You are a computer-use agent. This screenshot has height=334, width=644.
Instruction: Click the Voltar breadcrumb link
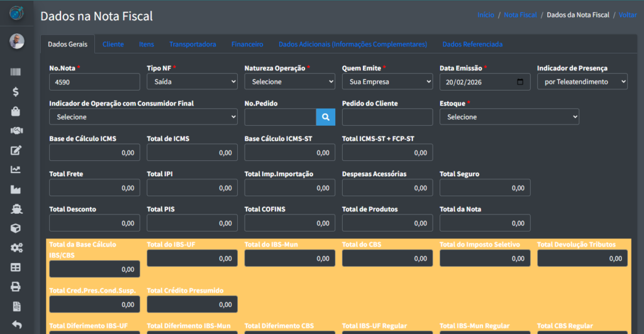(x=628, y=14)
